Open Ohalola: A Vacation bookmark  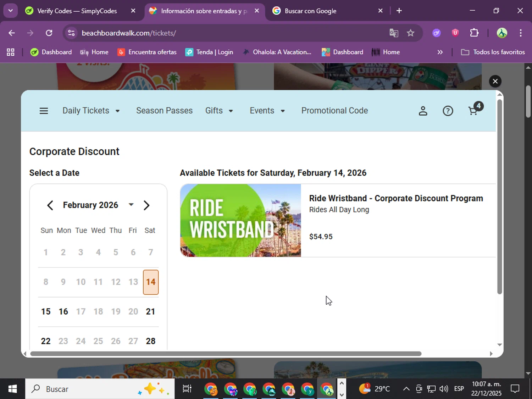[277, 52]
